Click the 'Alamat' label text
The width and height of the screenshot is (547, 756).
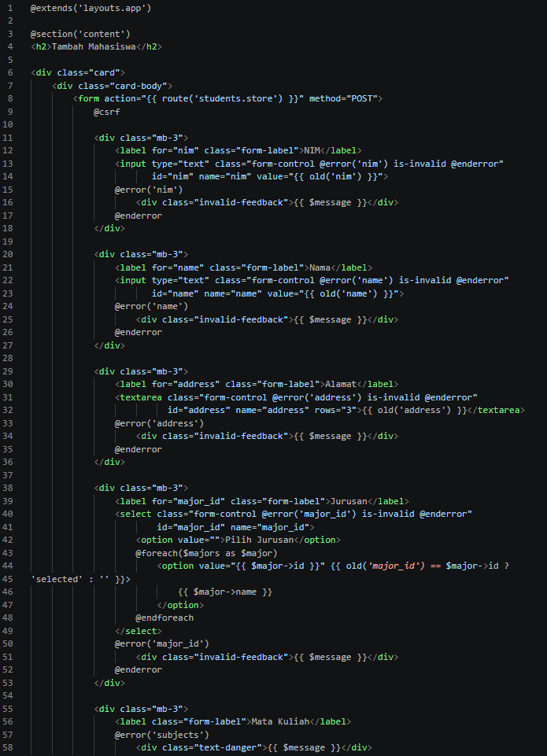[341, 384]
